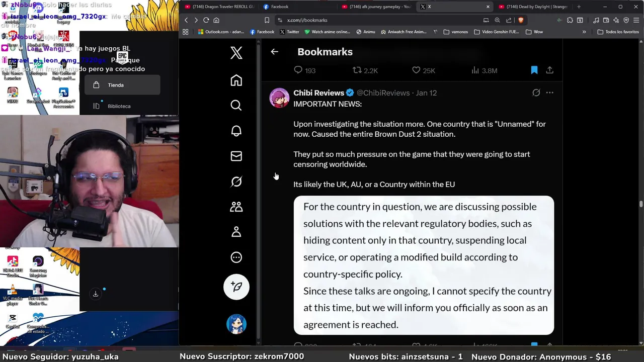Open Explore search in X sidebar
644x362 pixels.
pyautogui.click(x=236, y=105)
